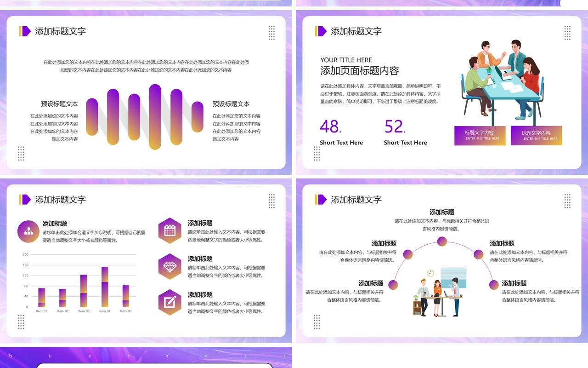This screenshot has height=368, width=588.
Task: Click the purple arrow marker on the semicircle-arc slide title
Action: point(322,199)
